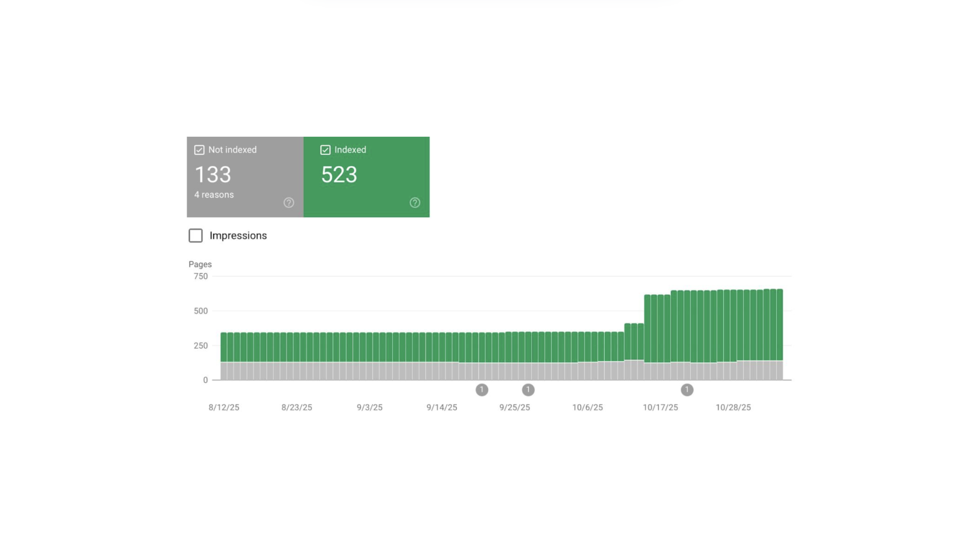Image resolution: width=980 pixels, height=551 pixels.
Task: Click the 8/12/25 date label
Action: click(x=224, y=407)
